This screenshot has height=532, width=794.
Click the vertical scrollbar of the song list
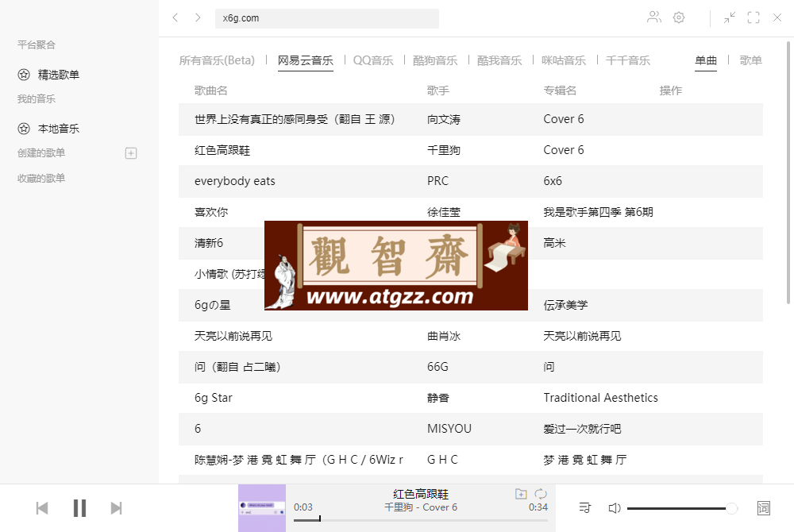[788, 173]
